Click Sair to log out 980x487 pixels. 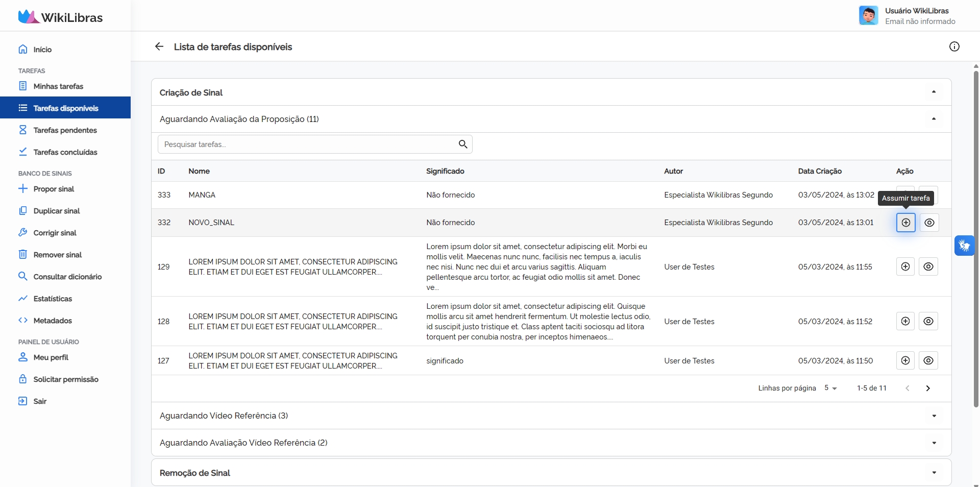[40, 401]
